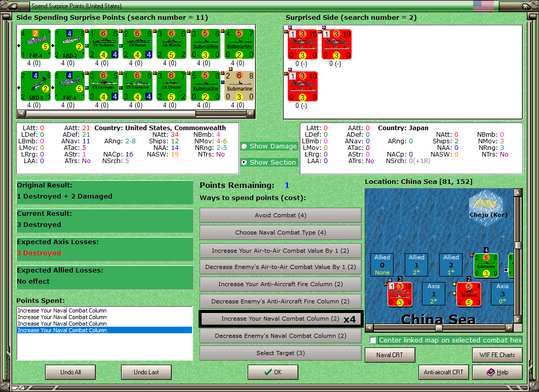Image resolution: width=539 pixels, height=392 pixels.
Task: Click Decrease Enemy's Anti-Aircraft Fire Column
Action: [281, 301]
